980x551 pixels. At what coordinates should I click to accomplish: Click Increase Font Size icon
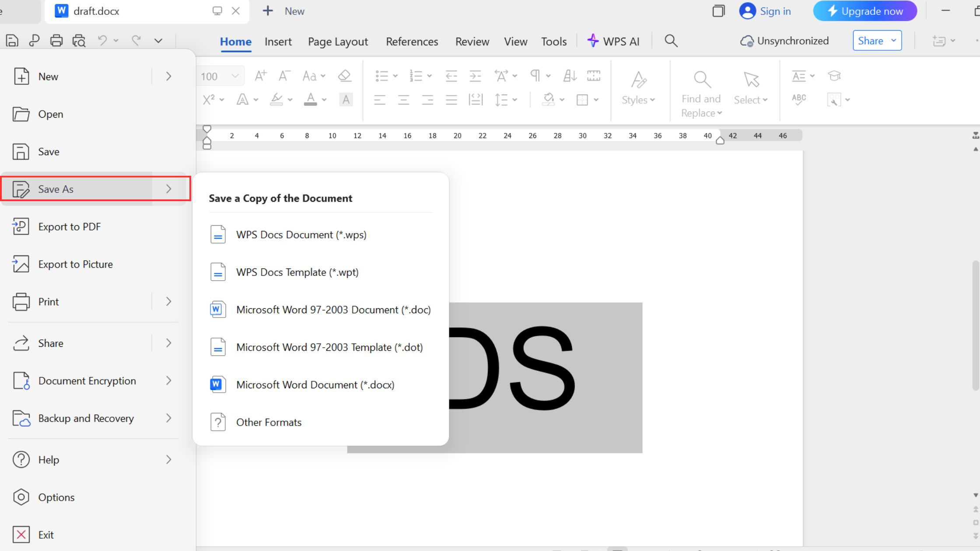(x=261, y=76)
